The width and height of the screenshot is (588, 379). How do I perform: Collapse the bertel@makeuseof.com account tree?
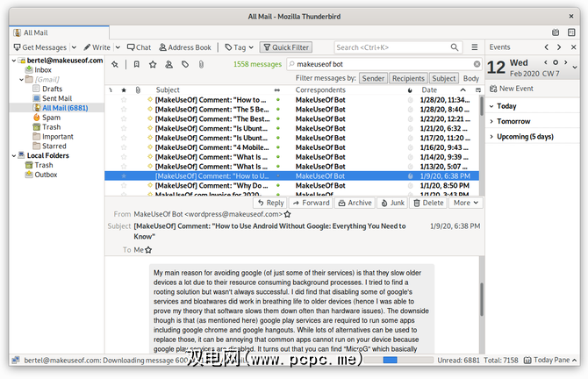click(14, 61)
